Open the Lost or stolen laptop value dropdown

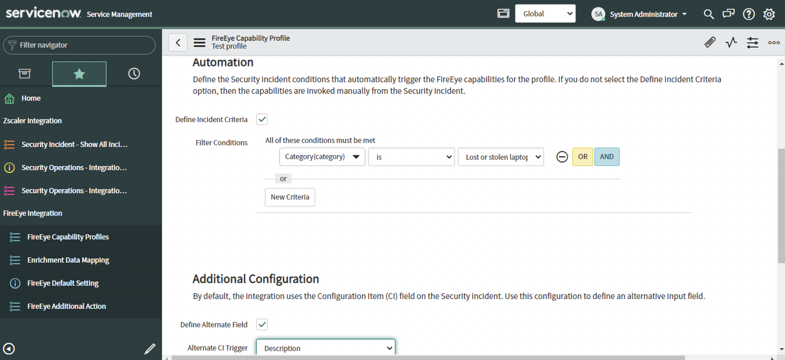point(501,157)
